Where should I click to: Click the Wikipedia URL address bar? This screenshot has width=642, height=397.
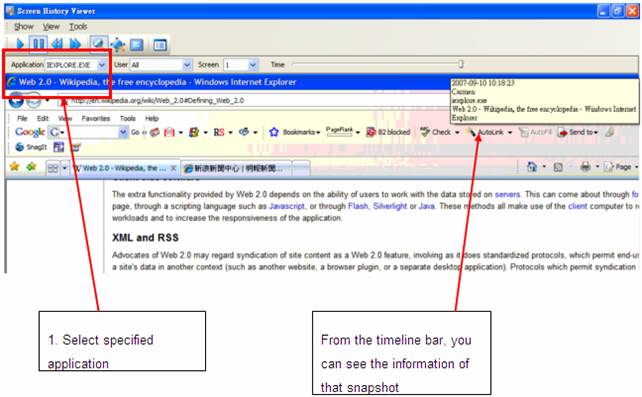(254, 100)
